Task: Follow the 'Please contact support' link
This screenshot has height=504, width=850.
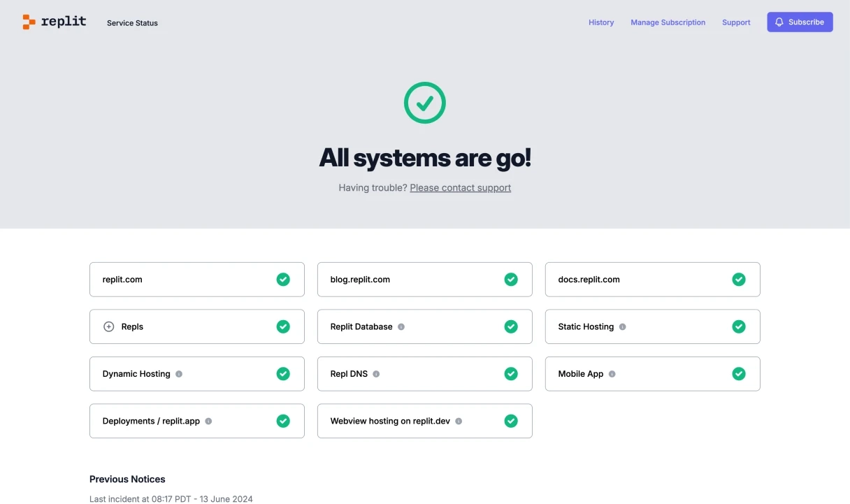Action: pyautogui.click(x=460, y=188)
